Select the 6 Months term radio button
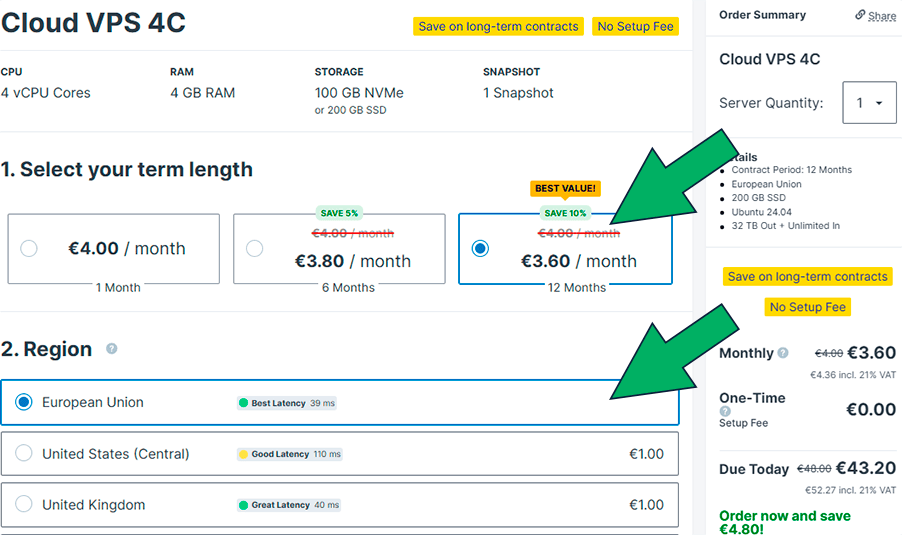This screenshot has height=535, width=902. (255, 248)
